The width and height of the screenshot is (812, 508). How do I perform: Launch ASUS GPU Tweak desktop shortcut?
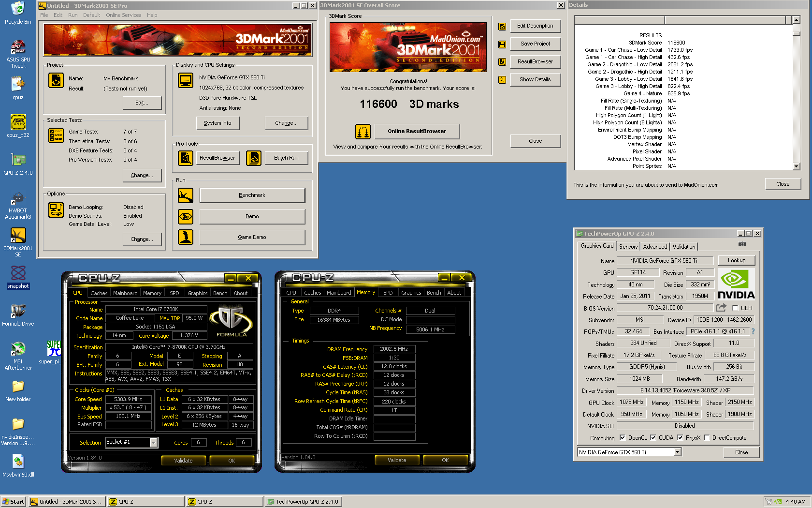18,54
